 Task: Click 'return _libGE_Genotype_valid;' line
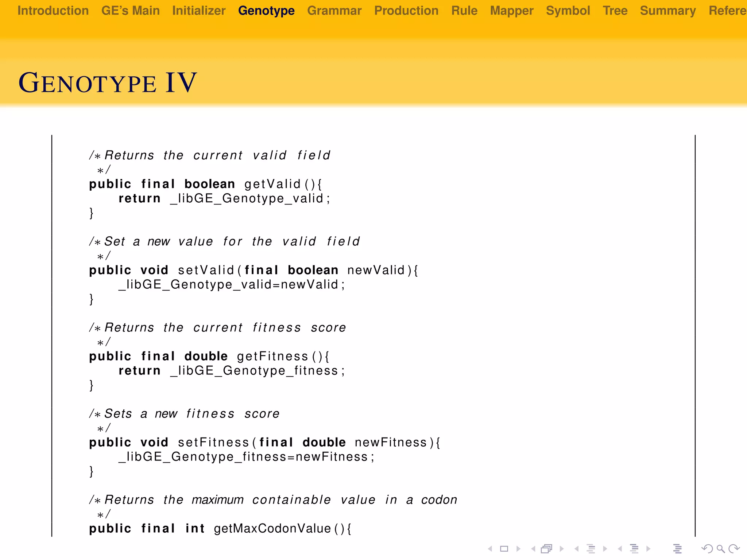tap(224, 199)
